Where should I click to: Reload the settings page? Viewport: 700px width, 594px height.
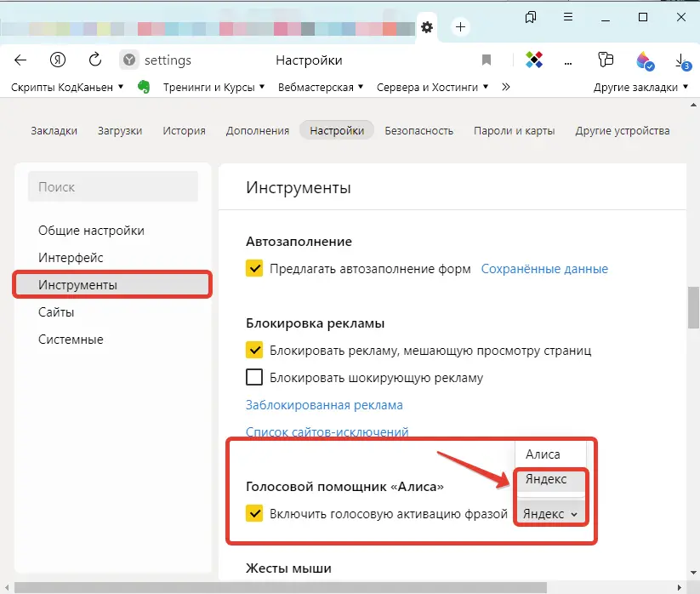pyautogui.click(x=95, y=60)
